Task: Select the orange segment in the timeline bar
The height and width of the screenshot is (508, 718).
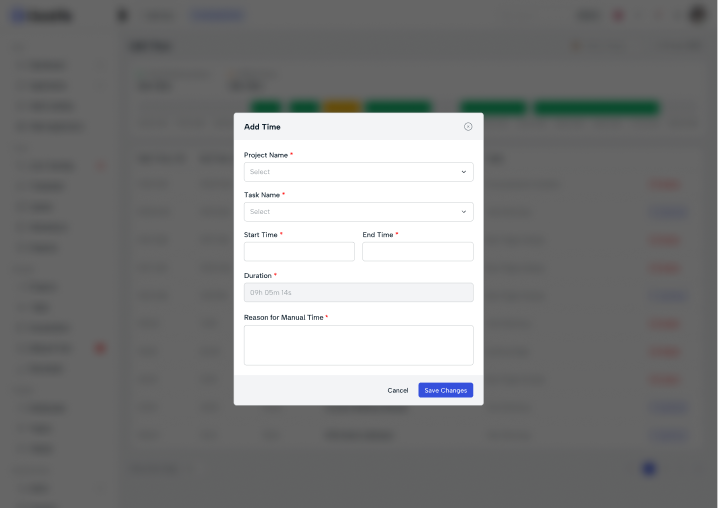Action: tap(342, 108)
